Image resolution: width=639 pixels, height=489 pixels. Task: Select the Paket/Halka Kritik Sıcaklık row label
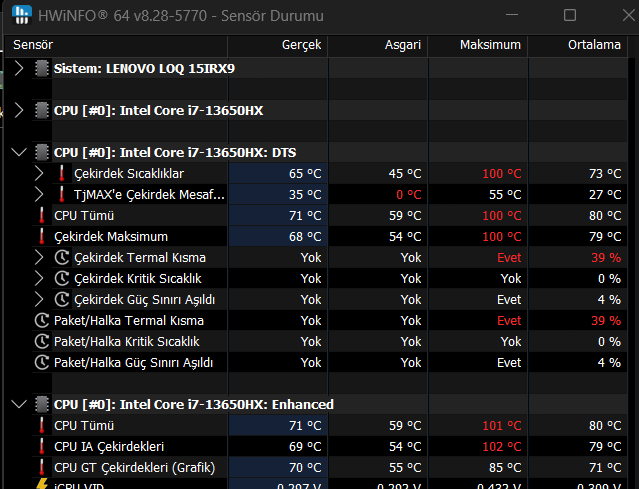(x=127, y=341)
